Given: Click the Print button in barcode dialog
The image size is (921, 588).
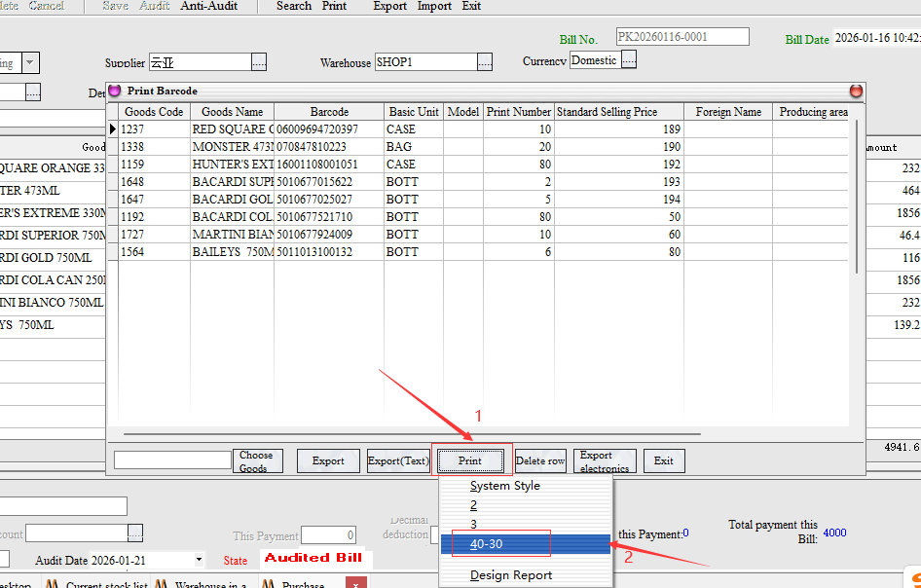Looking at the screenshot, I should click(x=470, y=460).
